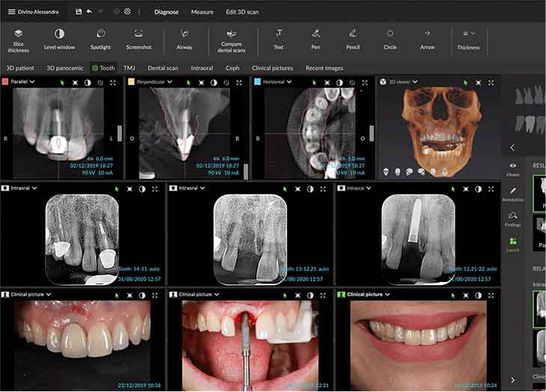Viewport: 546px width, 392px height.
Task: Open the Thickness line options
Action: [468, 40]
